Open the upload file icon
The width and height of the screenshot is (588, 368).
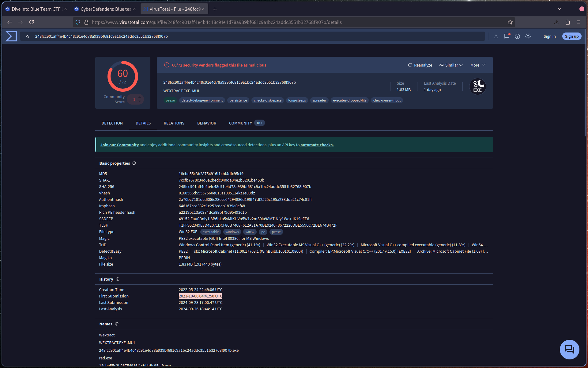(x=496, y=36)
